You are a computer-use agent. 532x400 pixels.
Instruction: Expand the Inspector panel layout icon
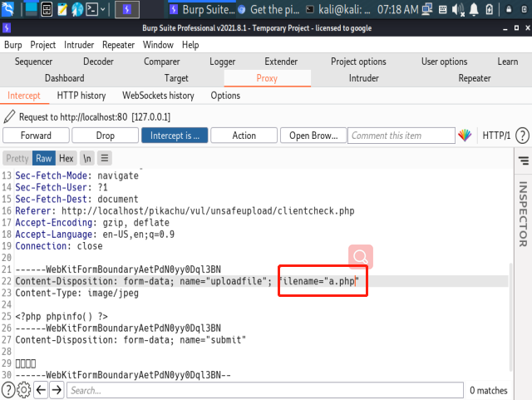click(523, 160)
